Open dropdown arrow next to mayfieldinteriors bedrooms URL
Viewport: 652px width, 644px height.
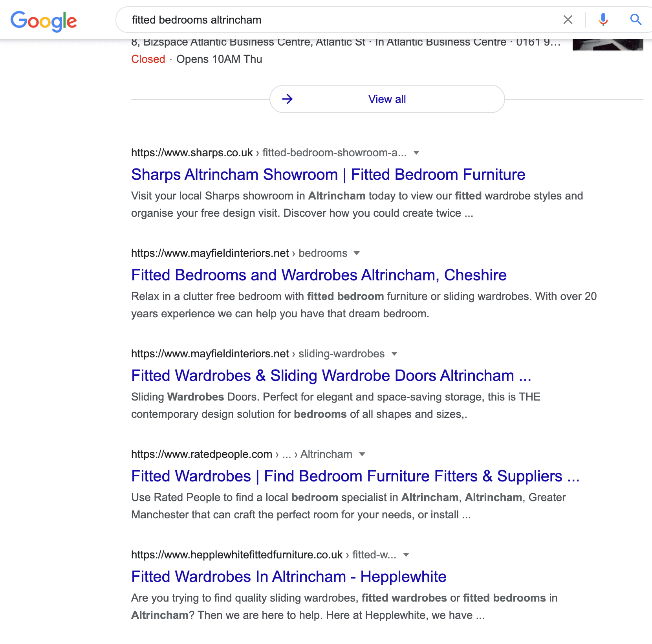(x=357, y=253)
